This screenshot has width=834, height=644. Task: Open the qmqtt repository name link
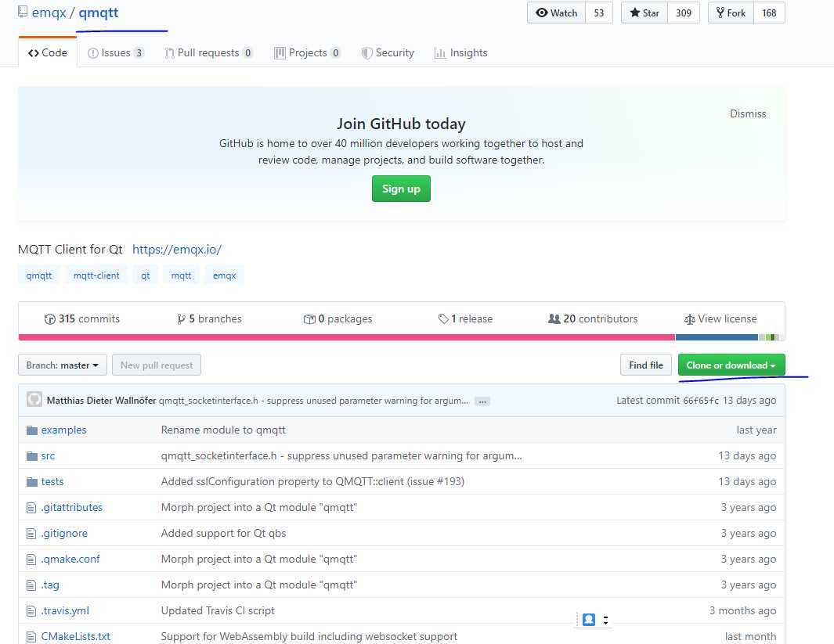[99, 13]
